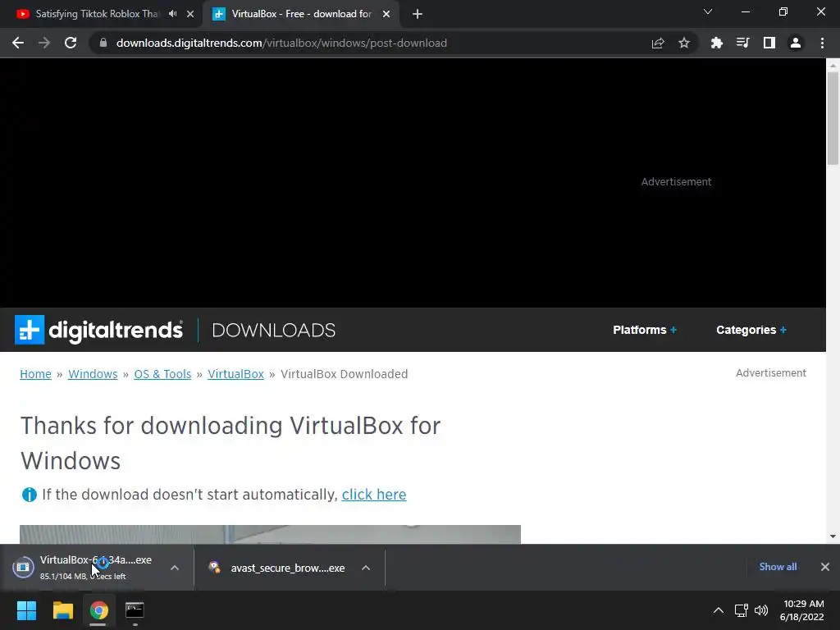This screenshot has height=630, width=840.
Task: Open Windows breadcrumb link
Action: click(x=93, y=374)
